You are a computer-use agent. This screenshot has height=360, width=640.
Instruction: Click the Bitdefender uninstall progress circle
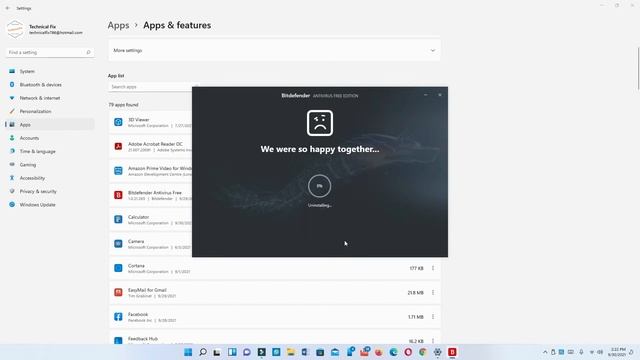point(320,186)
